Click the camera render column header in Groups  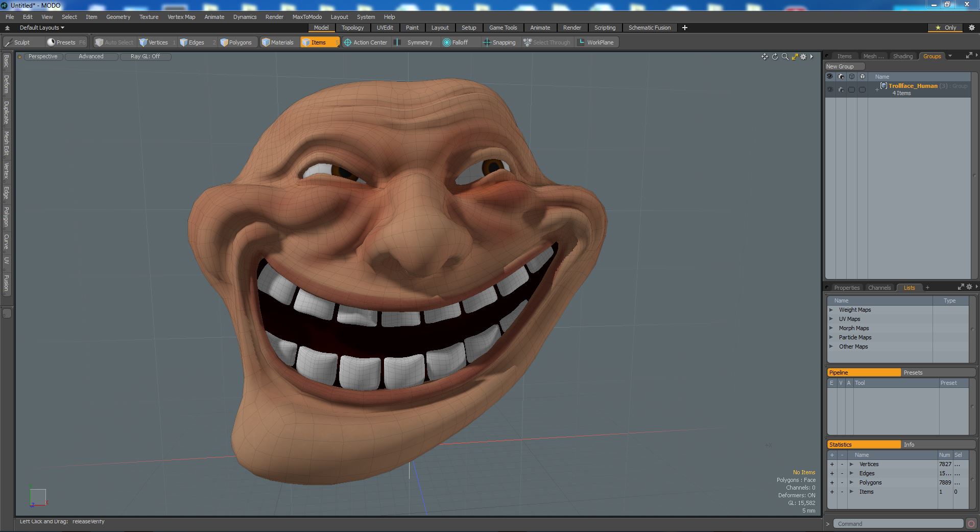coord(841,77)
